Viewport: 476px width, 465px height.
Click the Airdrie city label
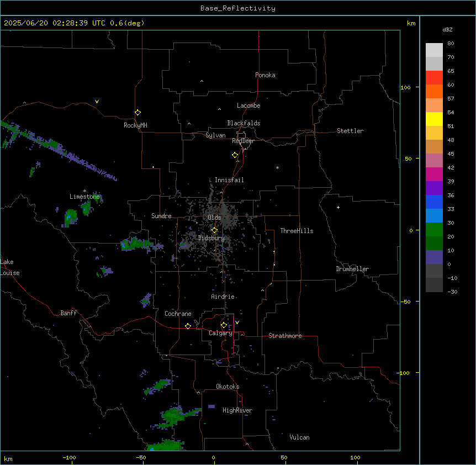[x=223, y=297]
